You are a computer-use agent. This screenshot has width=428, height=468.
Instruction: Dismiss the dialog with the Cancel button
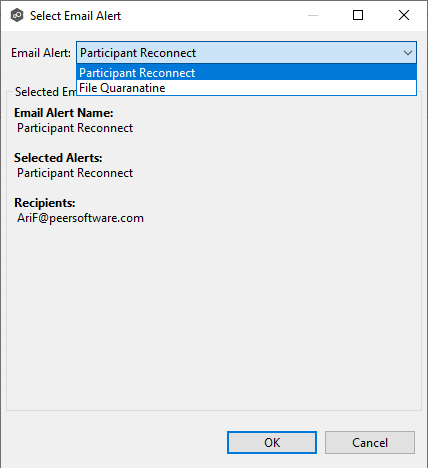370,442
